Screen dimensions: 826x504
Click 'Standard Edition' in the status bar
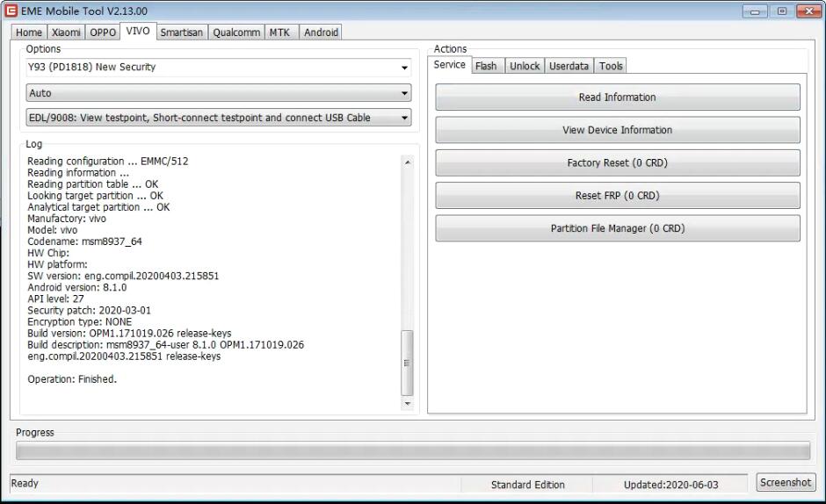click(x=528, y=485)
